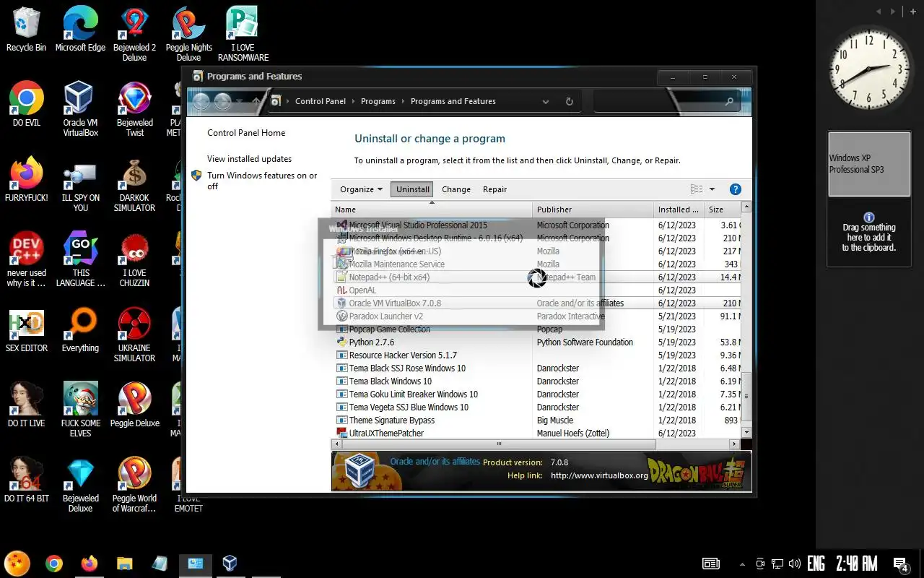Click the horizontal scrollbar of program list
This screenshot has width=924, height=578.
click(x=498, y=444)
